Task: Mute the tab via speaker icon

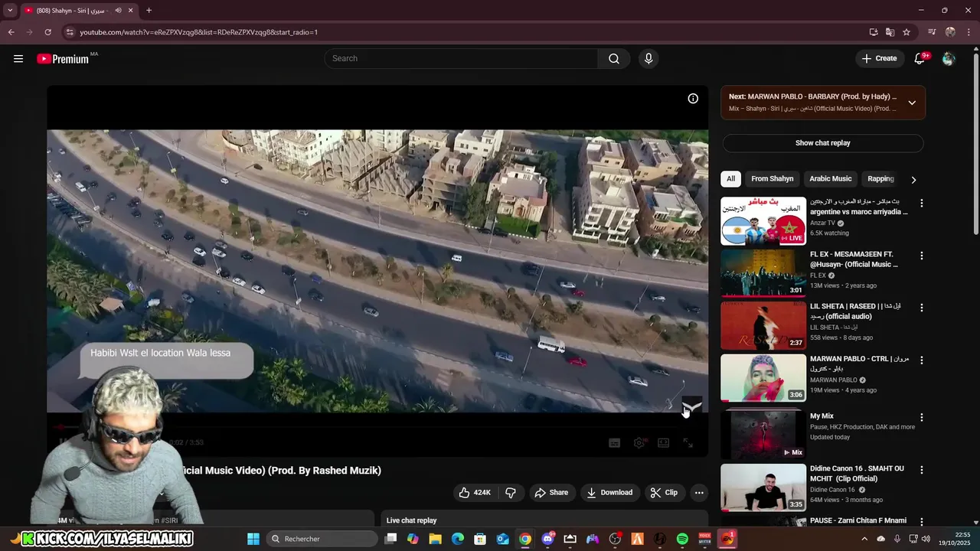Action: point(118,11)
